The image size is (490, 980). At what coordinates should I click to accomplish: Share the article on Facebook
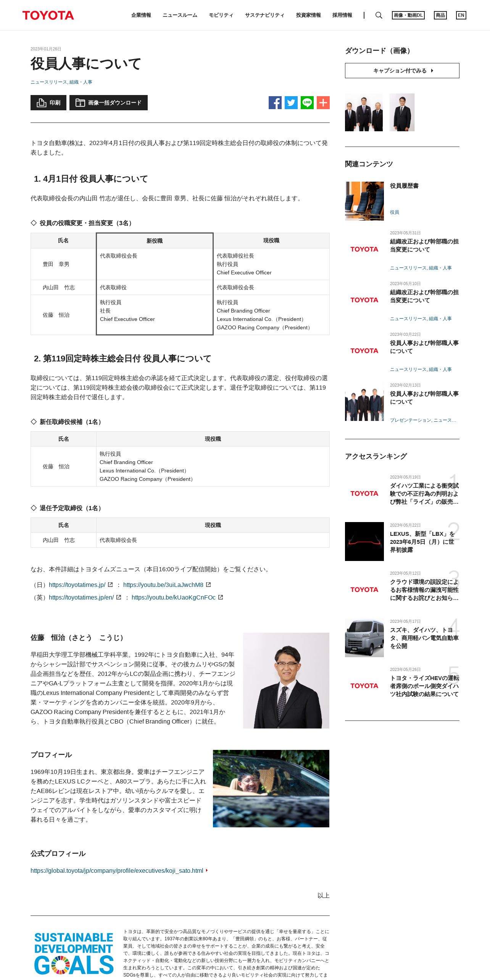point(275,103)
